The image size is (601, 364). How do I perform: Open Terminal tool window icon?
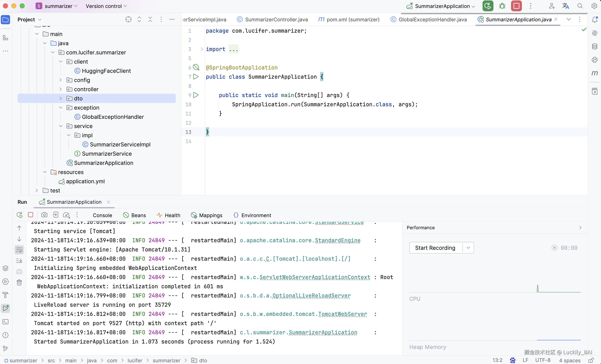(5, 322)
